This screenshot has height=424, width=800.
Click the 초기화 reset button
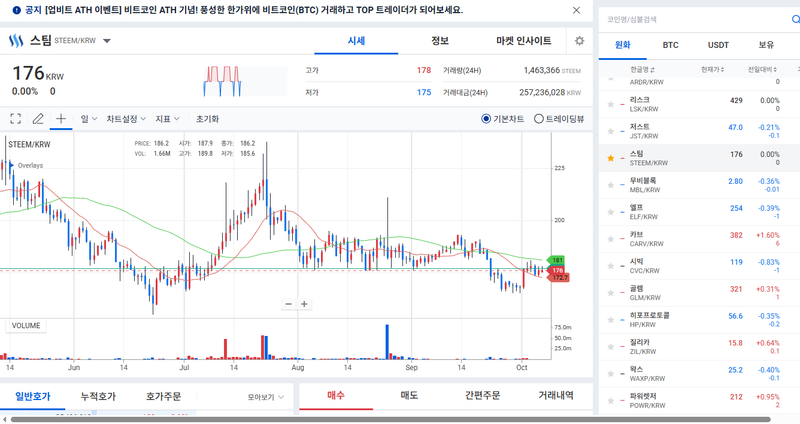pos(207,118)
